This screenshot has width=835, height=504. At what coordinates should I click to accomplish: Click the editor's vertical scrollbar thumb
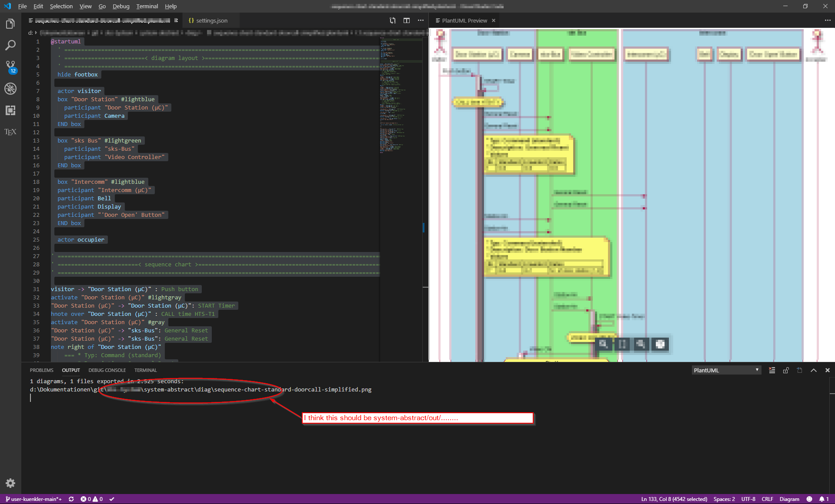tap(423, 228)
